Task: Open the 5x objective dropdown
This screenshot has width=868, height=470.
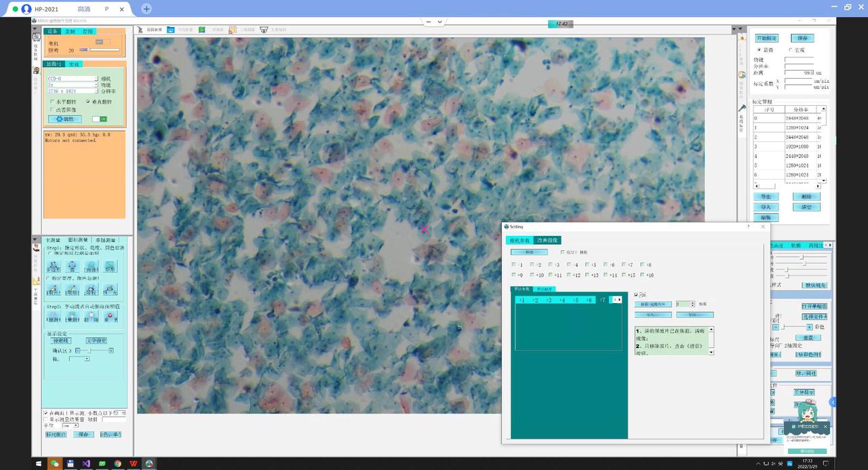Action: [x=73, y=85]
